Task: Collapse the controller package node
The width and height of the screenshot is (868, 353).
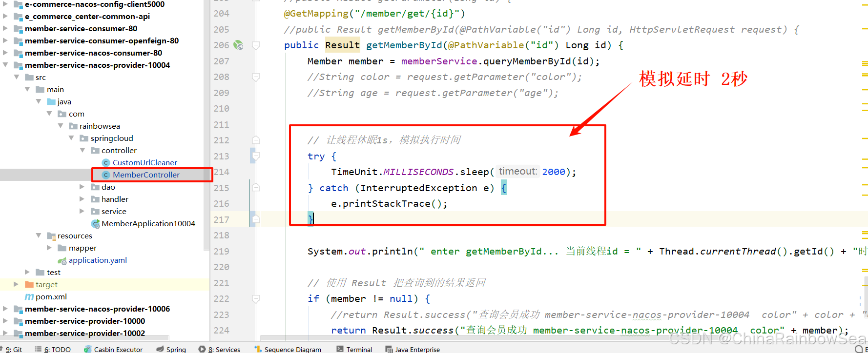Action: pos(83,150)
